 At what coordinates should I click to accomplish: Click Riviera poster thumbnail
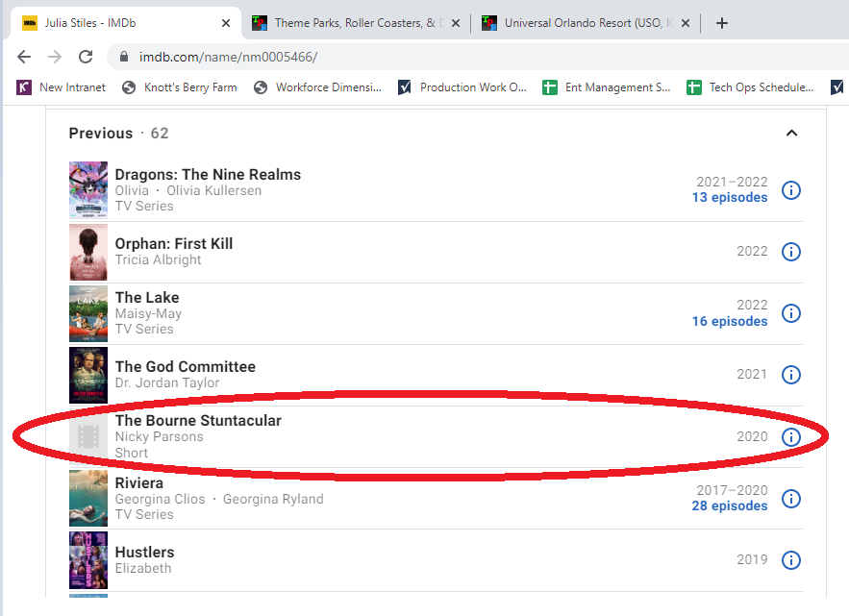click(x=88, y=499)
